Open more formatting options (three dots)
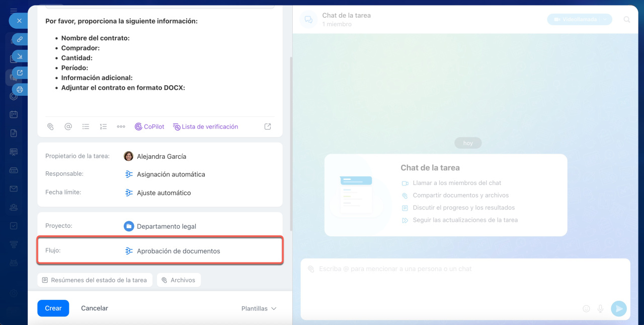This screenshot has width=644, height=325. pos(121,127)
